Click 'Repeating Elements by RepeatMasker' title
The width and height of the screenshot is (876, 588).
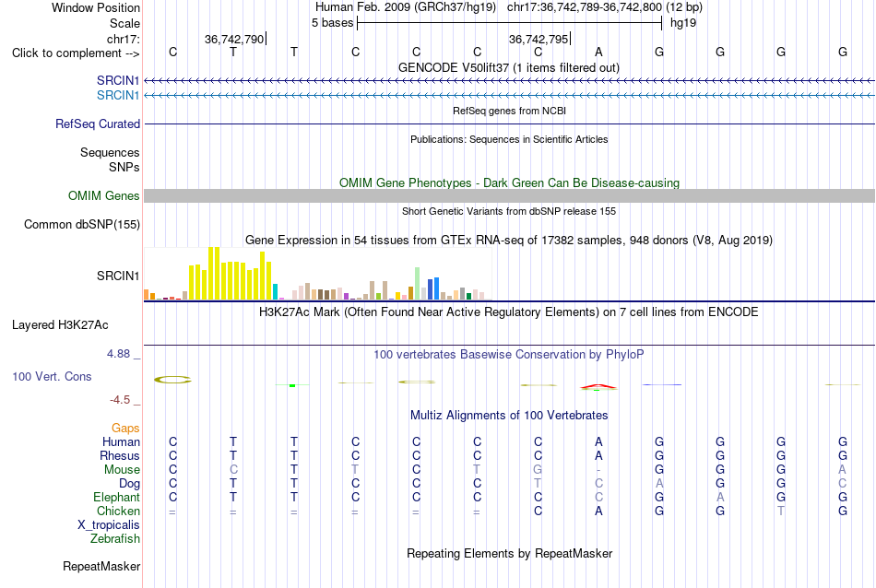point(509,553)
